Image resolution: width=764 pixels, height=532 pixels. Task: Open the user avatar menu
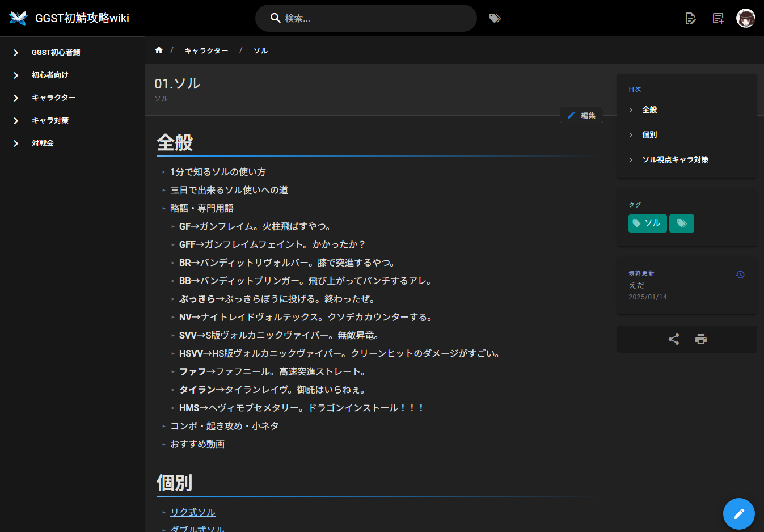(x=746, y=18)
